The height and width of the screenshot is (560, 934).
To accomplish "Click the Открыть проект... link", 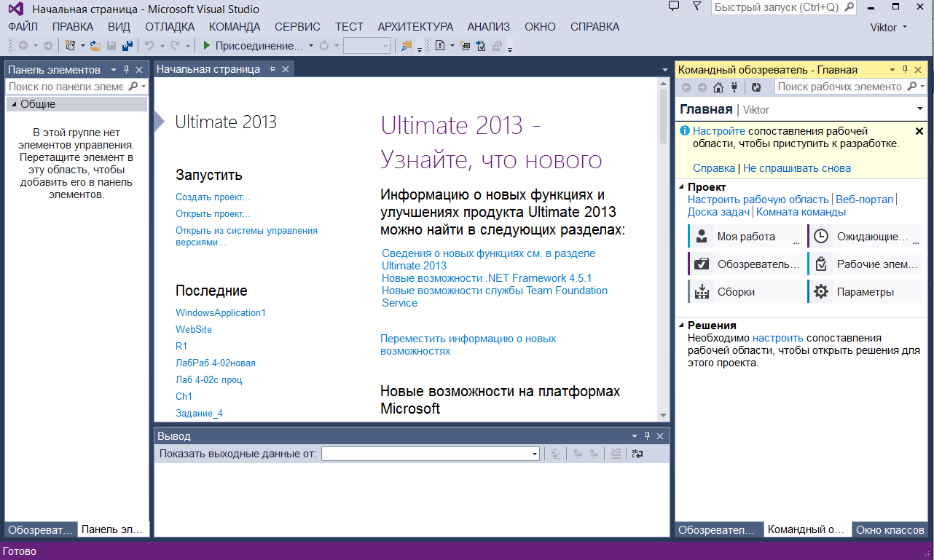I will [x=213, y=214].
